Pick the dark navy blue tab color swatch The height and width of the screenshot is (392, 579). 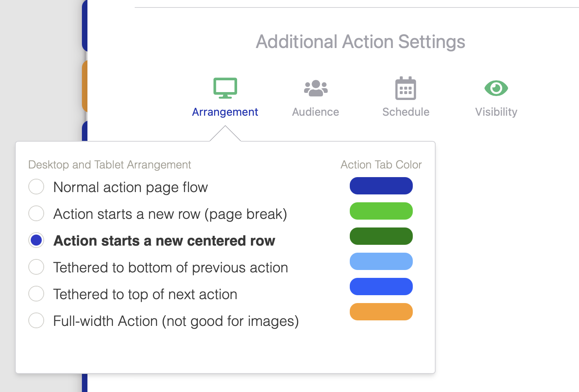[381, 186]
